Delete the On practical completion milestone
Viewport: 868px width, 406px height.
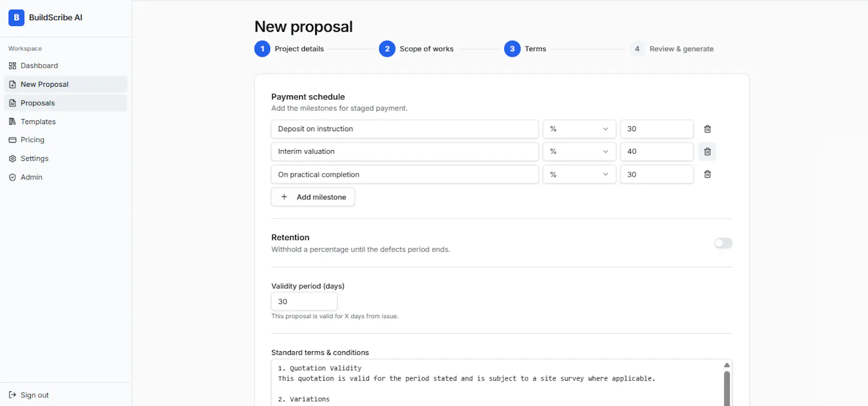707,175
